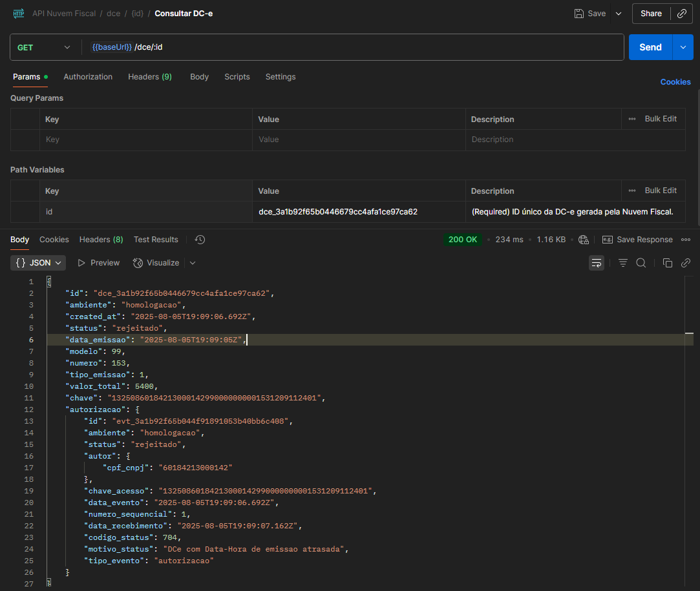The height and width of the screenshot is (591, 700).
Task: Expand the Send button dropdown arrow
Action: pyautogui.click(x=683, y=47)
